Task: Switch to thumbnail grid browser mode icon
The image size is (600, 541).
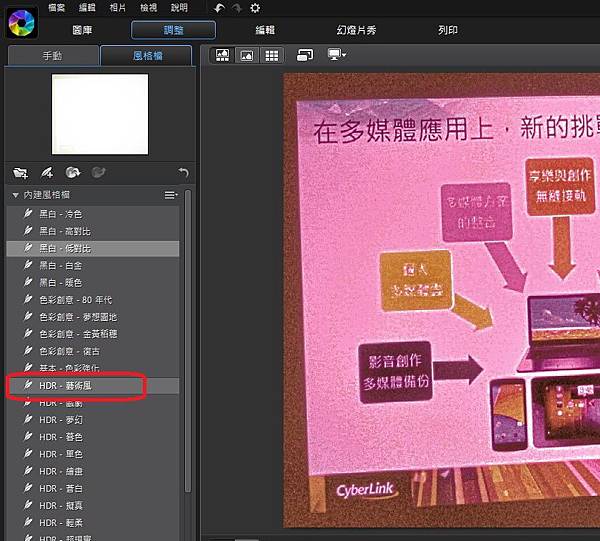Action: (x=272, y=55)
